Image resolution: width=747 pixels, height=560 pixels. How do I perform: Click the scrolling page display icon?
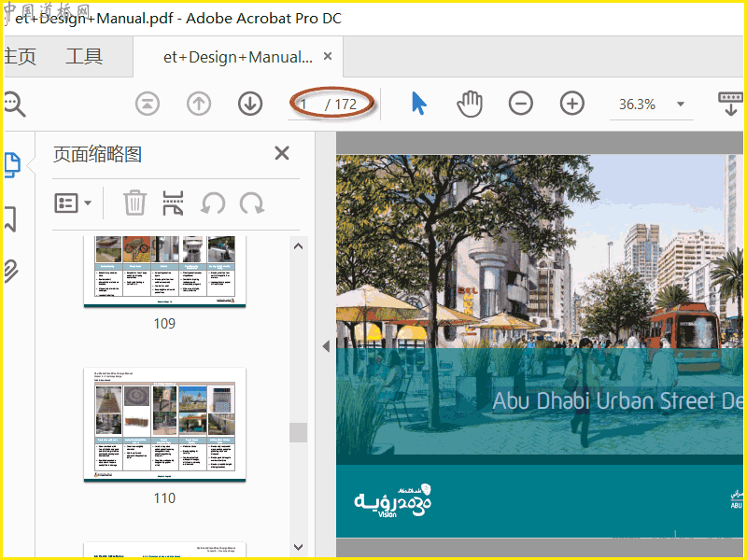click(731, 104)
